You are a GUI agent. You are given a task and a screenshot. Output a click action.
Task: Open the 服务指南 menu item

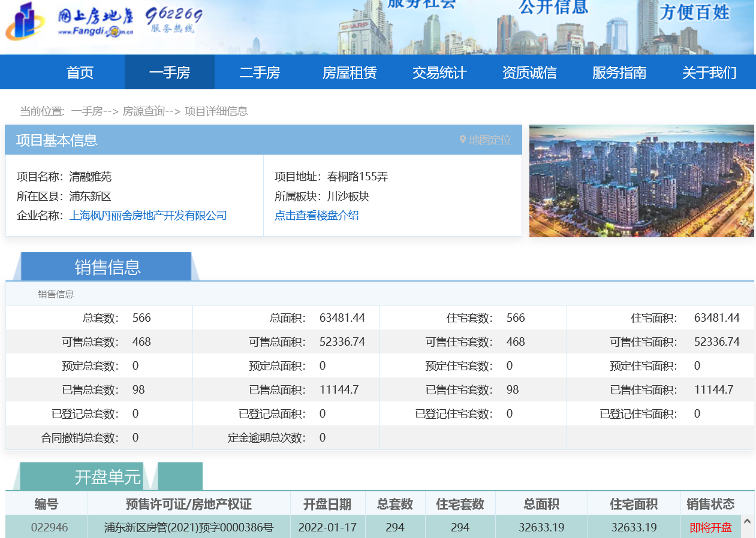(619, 72)
